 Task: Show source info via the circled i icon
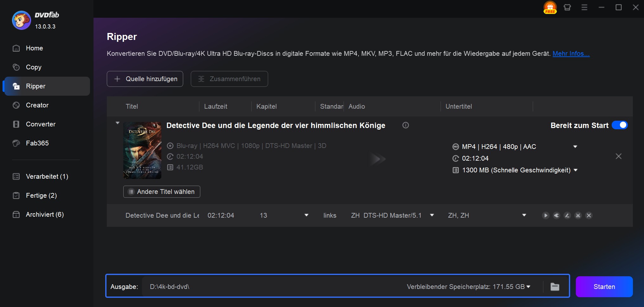405,125
